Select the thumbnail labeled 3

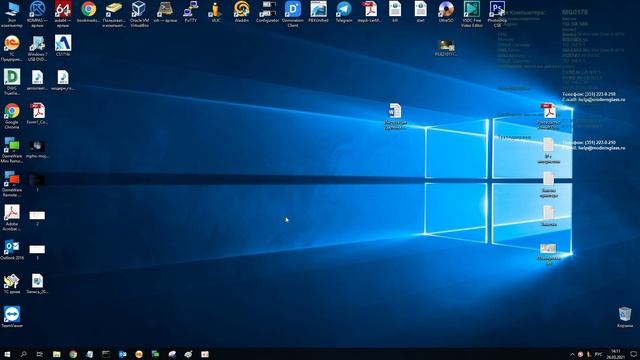click(x=37, y=251)
